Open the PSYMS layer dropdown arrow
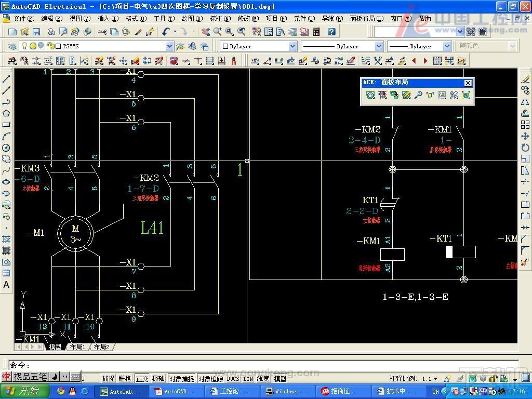Viewport: 532px width, 399px height. (169, 46)
